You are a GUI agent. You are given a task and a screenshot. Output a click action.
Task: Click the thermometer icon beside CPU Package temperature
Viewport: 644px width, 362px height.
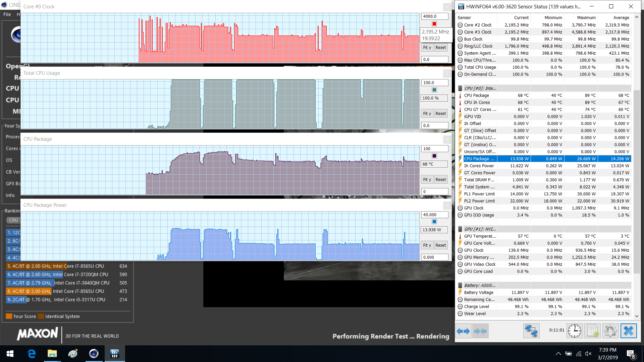(x=460, y=96)
